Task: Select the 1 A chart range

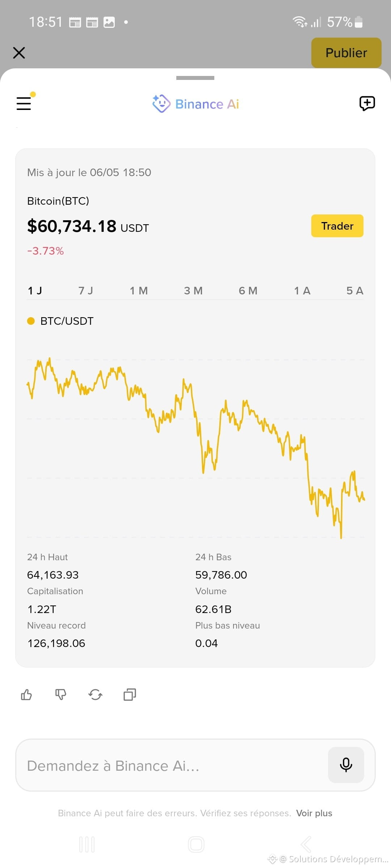Action: (x=302, y=291)
